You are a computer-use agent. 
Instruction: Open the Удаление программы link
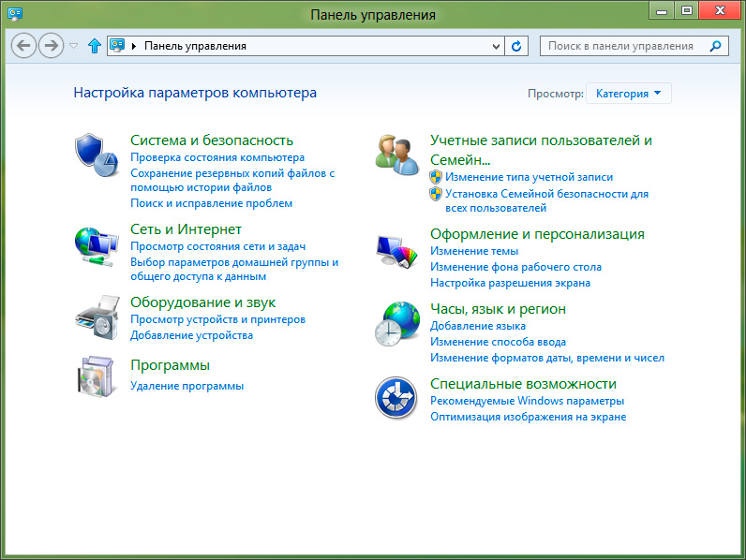tap(186, 386)
